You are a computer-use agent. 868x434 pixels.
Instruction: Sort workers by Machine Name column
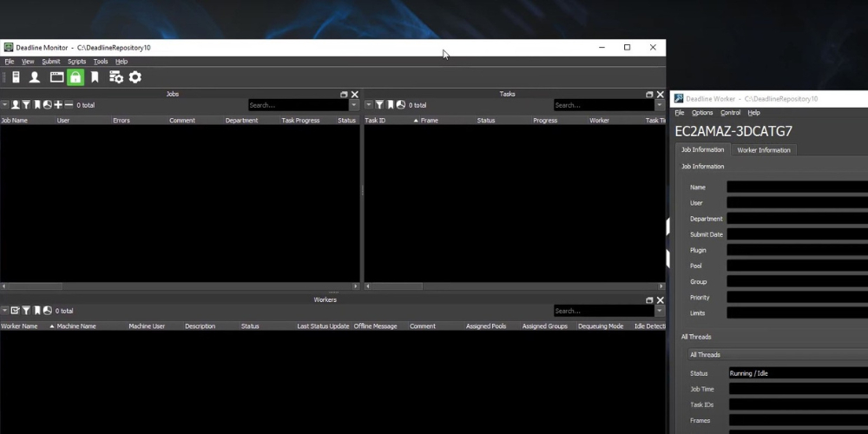(x=76, y=326)
